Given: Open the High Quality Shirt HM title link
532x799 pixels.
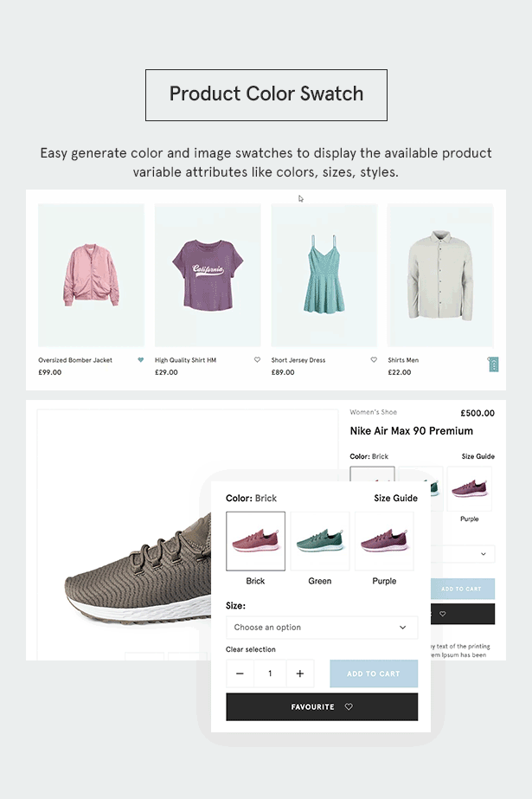Looking at the screenshot, I should 185,360.
